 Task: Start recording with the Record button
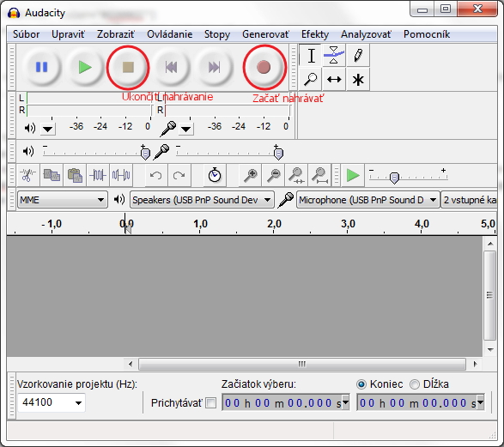[x=264, y=67]
